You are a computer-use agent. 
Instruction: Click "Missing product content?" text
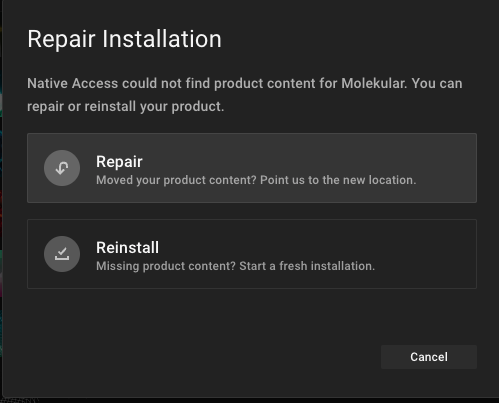[166, 266]
